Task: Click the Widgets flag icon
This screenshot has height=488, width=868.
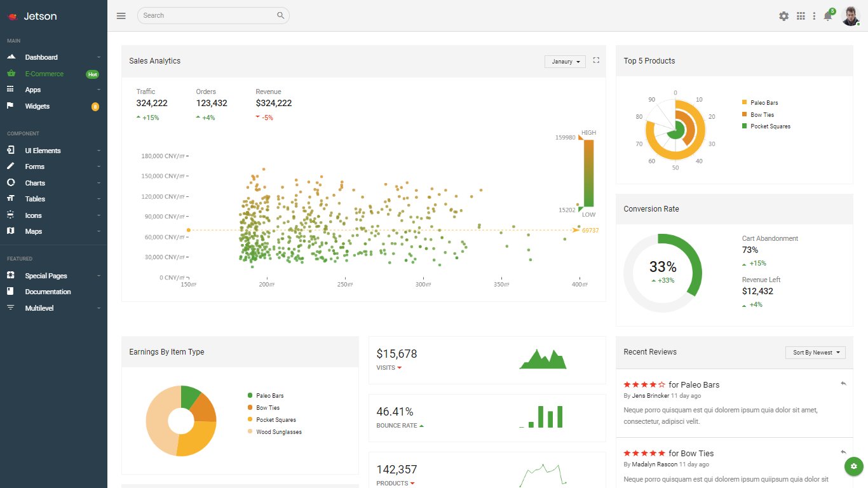Action: 10,106
